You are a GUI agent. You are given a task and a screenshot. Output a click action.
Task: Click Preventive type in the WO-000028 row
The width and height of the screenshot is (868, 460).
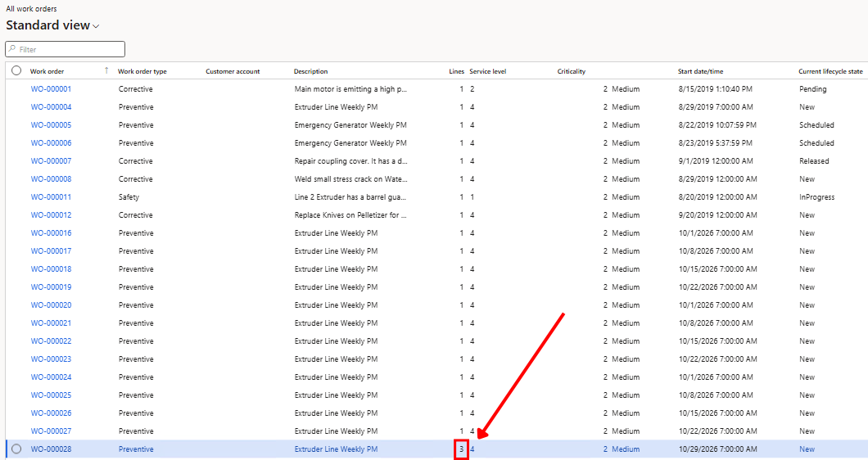tap(136, 449)
